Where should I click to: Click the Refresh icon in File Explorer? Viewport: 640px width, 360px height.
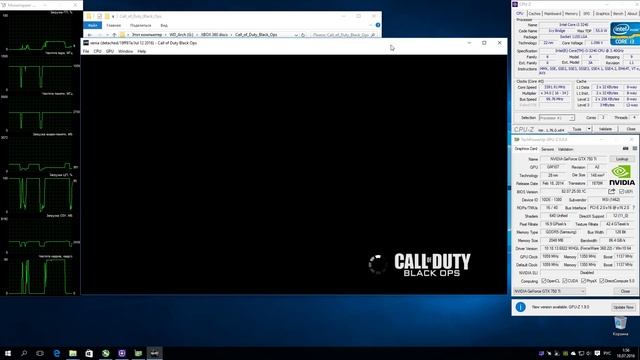click(x=303, y=35)
